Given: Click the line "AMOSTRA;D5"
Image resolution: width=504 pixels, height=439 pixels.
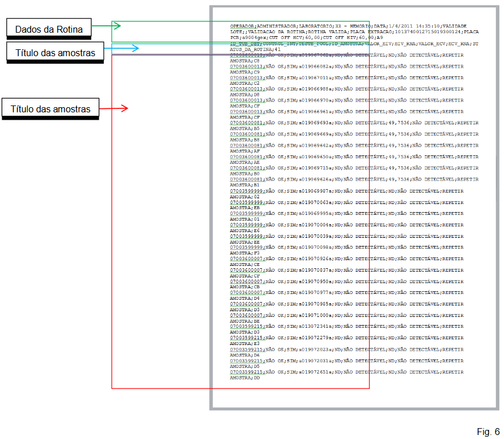Looking at the screenshot, I should tap(245, 366).
